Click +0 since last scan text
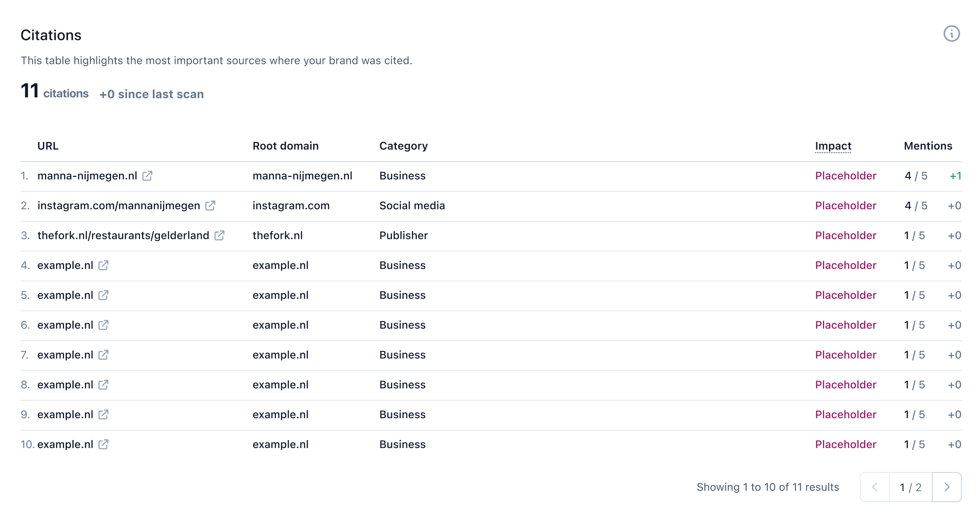Screen dimensions: 980x520 coord(151,94)
